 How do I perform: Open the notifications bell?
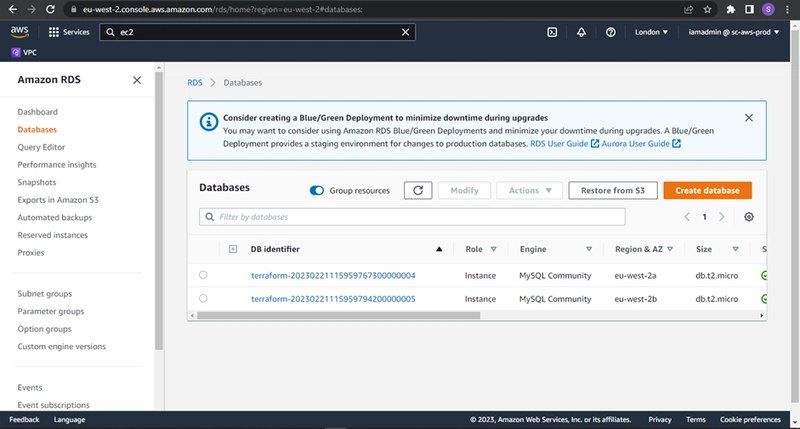[x=581, y=32]
